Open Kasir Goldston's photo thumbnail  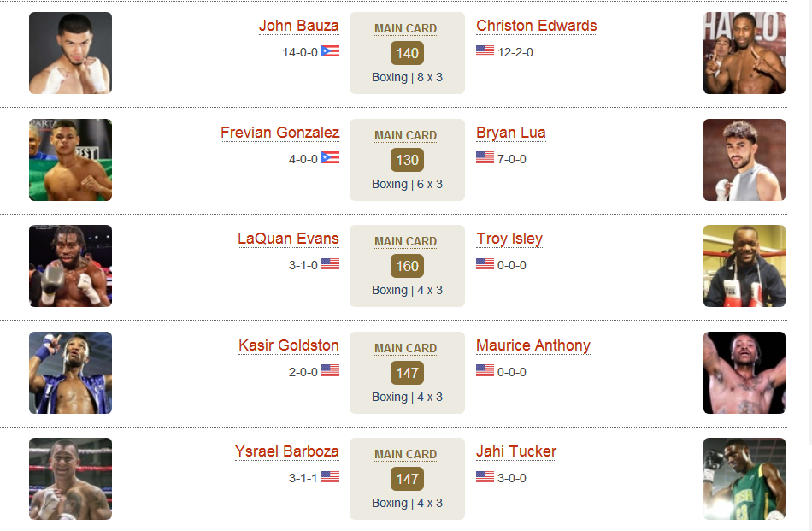tap(70, 373)
